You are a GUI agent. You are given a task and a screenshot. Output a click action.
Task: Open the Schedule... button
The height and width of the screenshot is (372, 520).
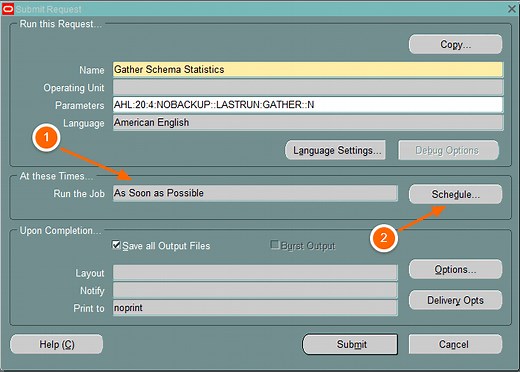click(x=455, y=194)
